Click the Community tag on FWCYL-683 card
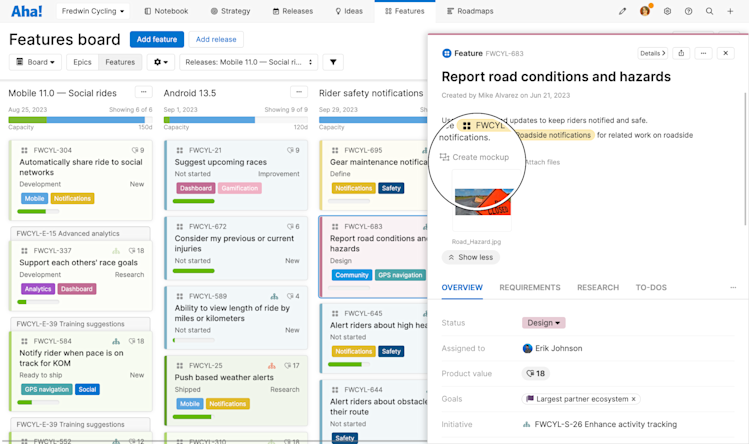Image resolution: width=749 pixels, height=444 pixels. [x=352, y=275]
